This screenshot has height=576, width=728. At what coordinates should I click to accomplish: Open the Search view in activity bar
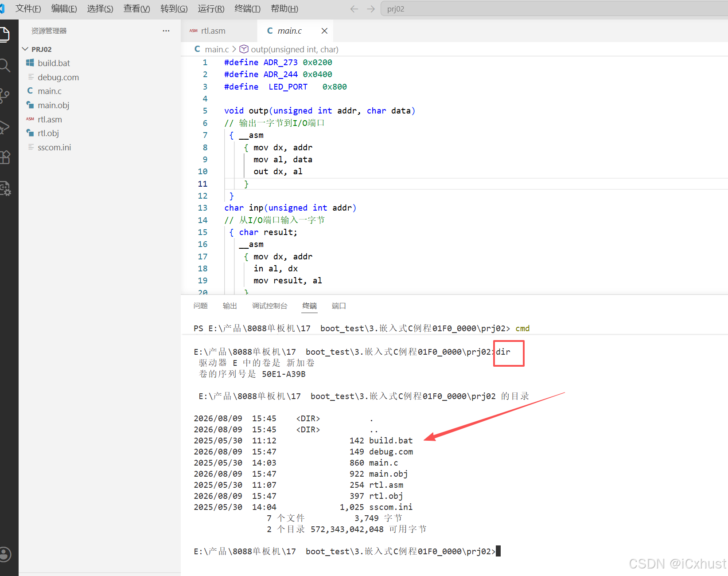[x=4, y=65]
